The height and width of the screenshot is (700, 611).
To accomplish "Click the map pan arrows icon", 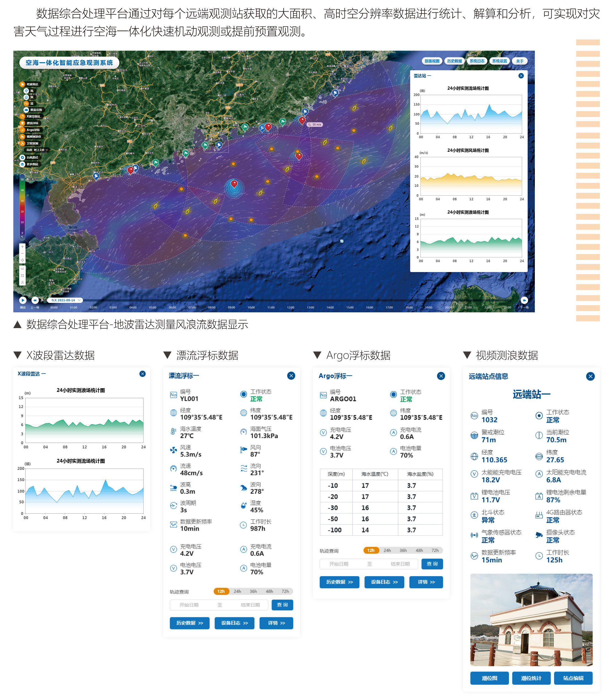I will 22,260.
